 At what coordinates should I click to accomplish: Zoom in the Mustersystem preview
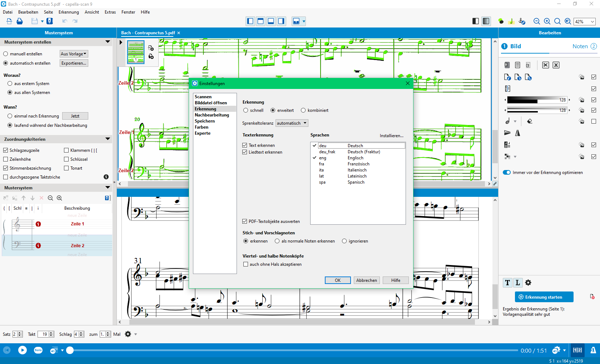(59, 198)
